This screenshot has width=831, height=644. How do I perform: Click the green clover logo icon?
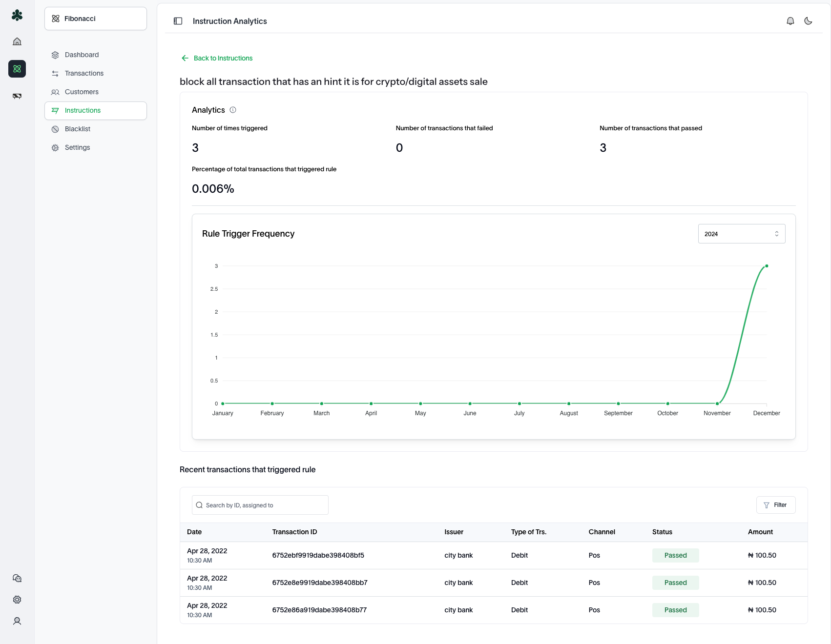click(17, 15)
